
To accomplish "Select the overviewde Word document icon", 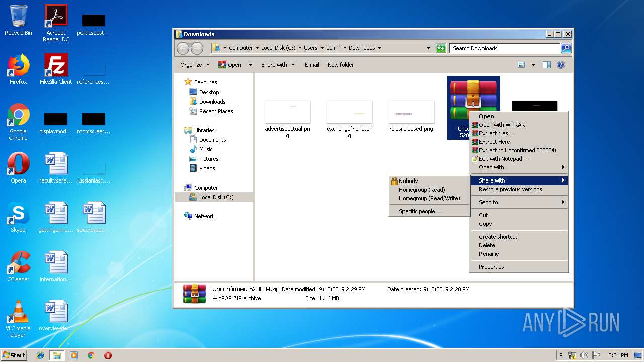I will (56, 316).
